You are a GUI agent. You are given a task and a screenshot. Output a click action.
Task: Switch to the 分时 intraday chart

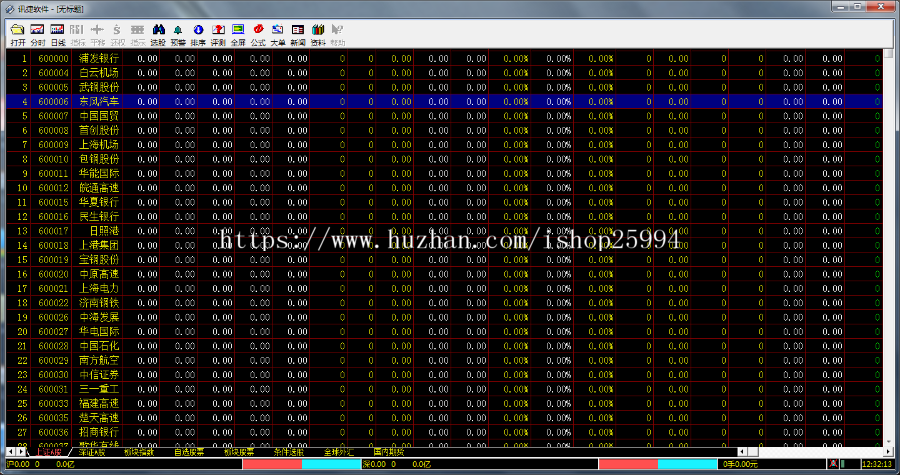click(37, 35)
